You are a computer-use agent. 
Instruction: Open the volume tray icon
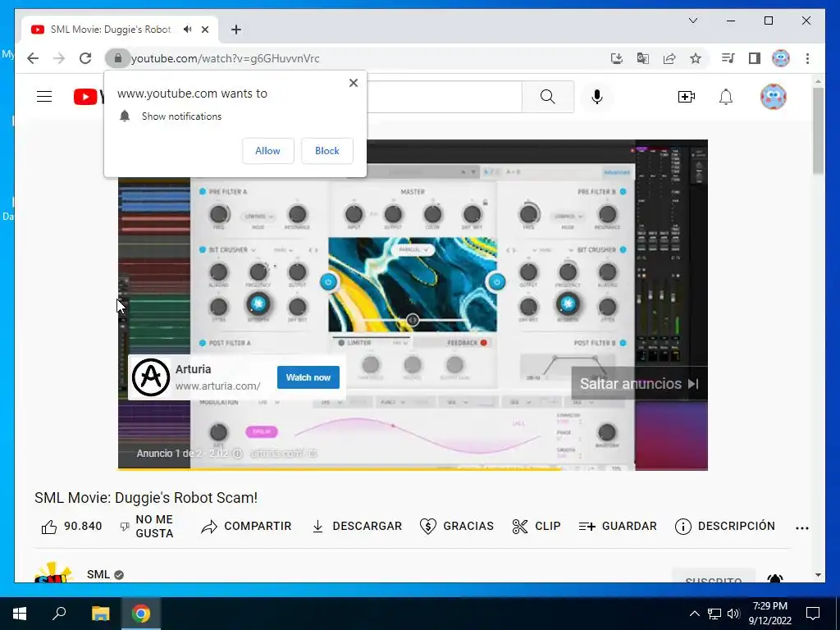(x=733, y=614)
